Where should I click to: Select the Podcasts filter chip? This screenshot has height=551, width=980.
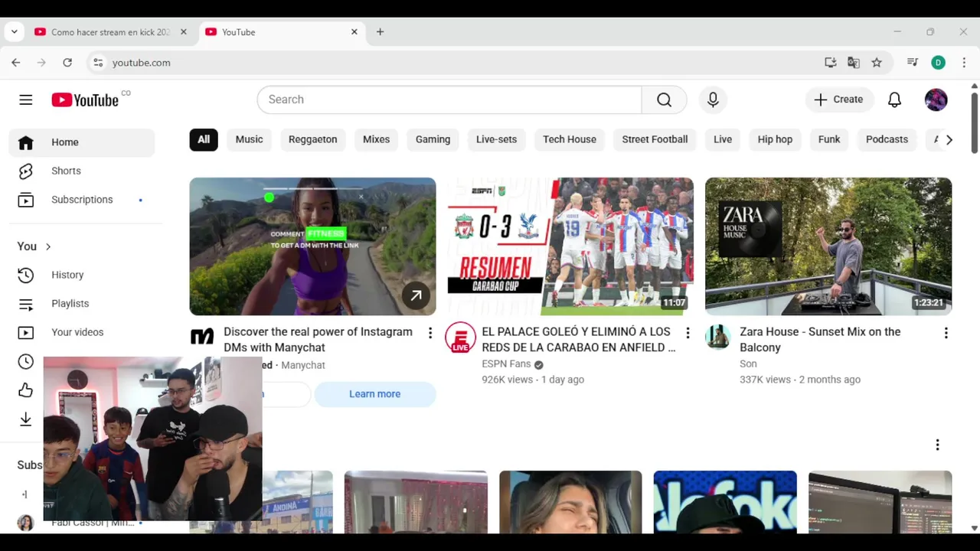[x=887, y=139]
